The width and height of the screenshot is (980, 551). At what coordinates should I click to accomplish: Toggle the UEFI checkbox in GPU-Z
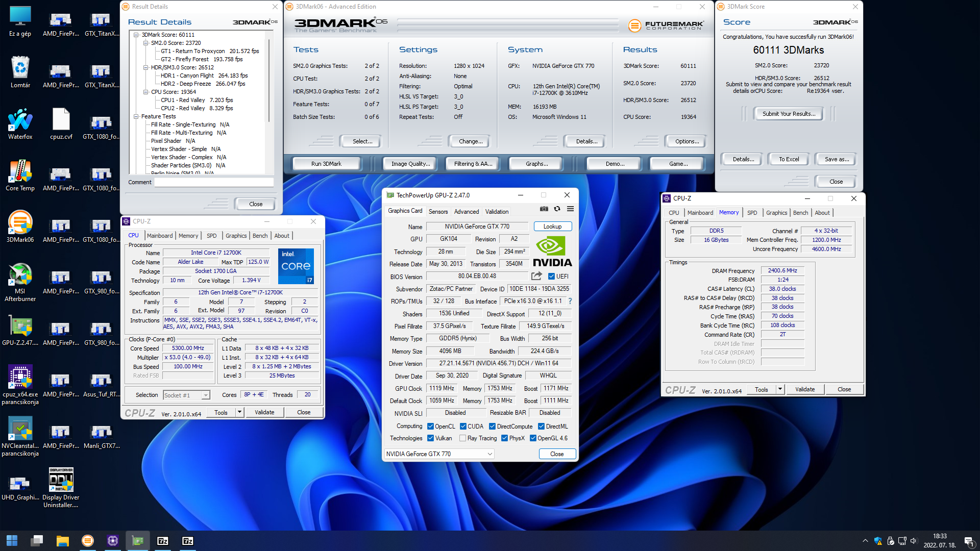(x=551, y=277)
